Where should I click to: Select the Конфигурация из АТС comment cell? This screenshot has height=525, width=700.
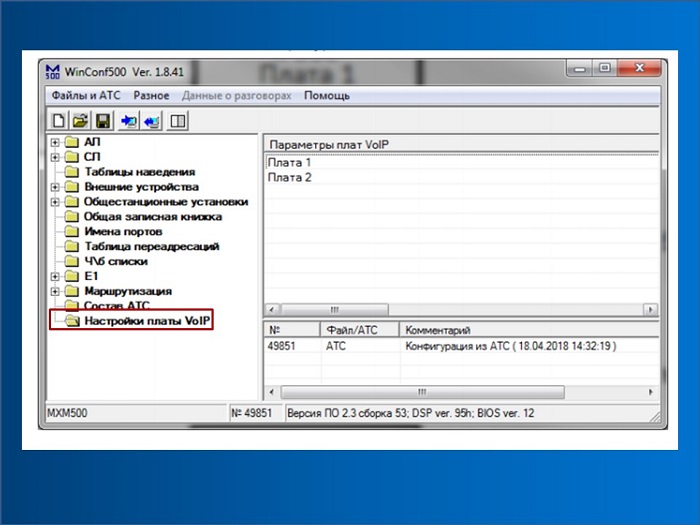pyautogui.click(x=511, y=346)
